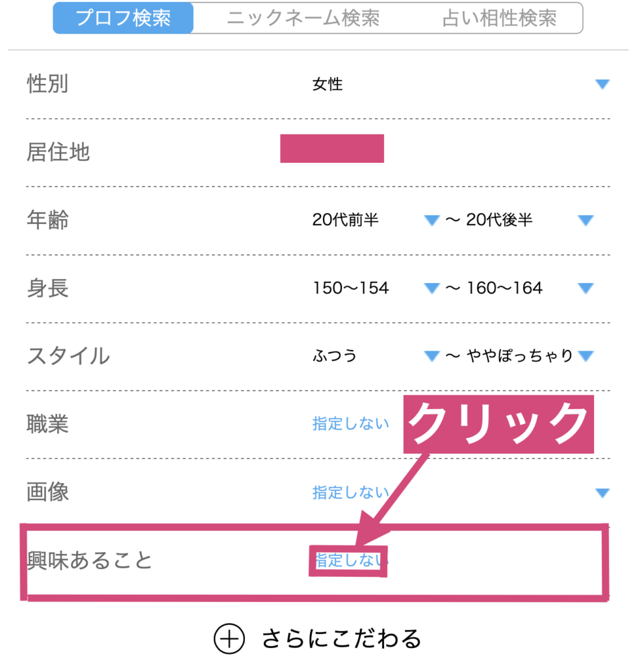Click the 女性 gender value
Image resolution: width=644 pixels, height=665 pixels.
(328, 84)
